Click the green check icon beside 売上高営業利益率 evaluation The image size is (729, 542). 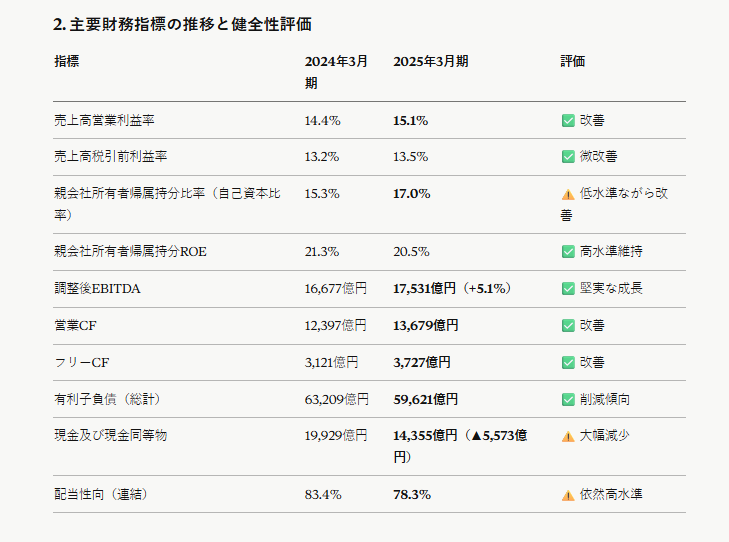coord(568,121)
